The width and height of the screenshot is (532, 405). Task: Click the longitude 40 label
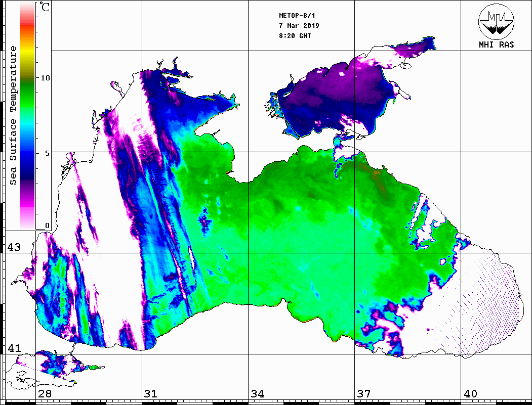[x=470, y=394]
